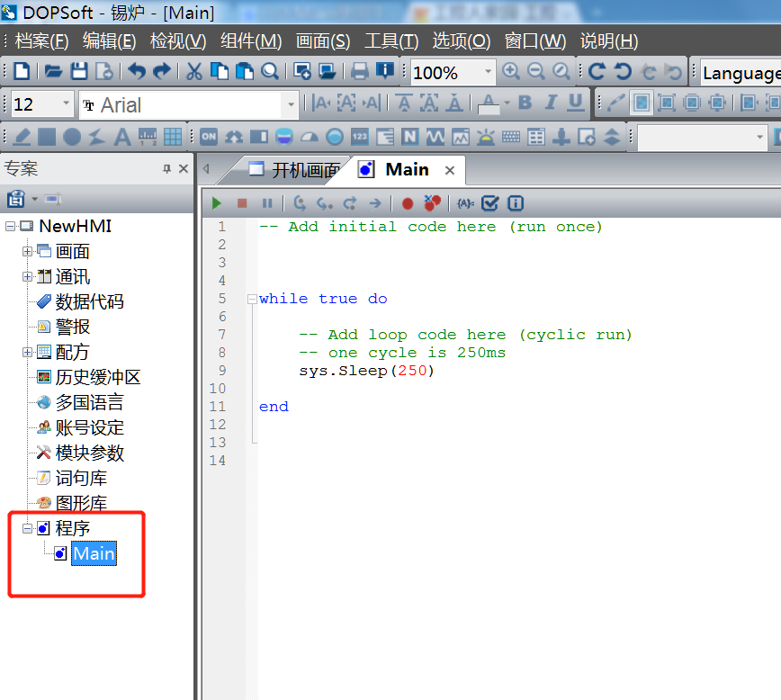Toggle Italic text formatting
This screenshot has width=781, height=700.
[x=551, y=103]
